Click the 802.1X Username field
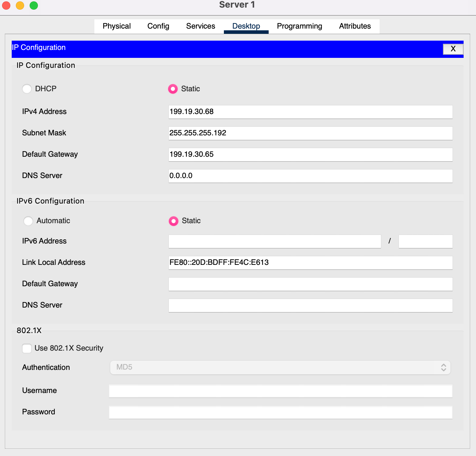The height and width of the screenshot is (456, 476). coord(280,391)
